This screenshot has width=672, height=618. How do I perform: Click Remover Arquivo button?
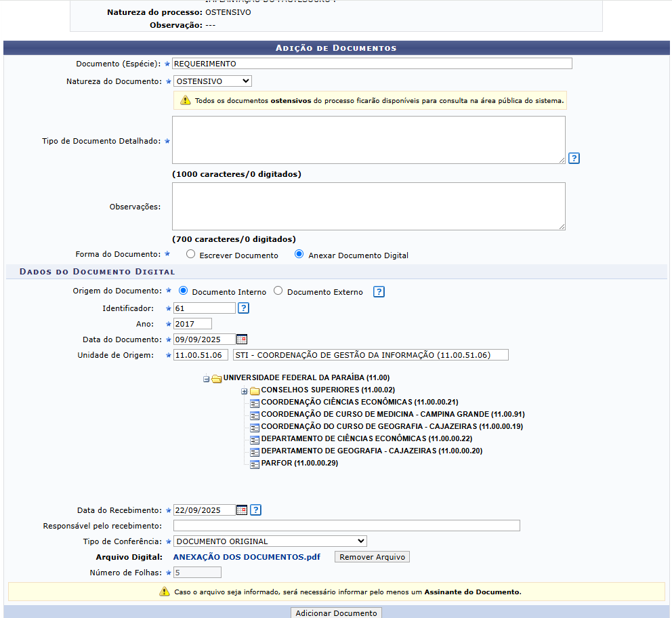click(x=372, y=557)
